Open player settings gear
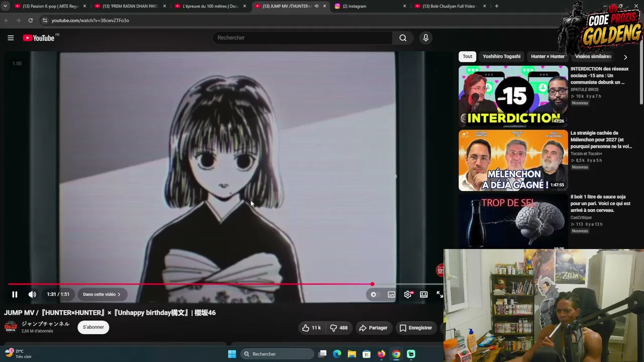Image resolution: width=644 pixels, height=362 pixels. tap(408, 295)
